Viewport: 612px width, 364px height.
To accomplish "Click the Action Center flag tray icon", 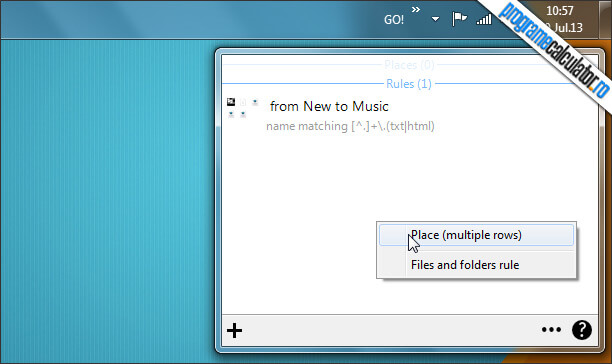I will [459, 18].
